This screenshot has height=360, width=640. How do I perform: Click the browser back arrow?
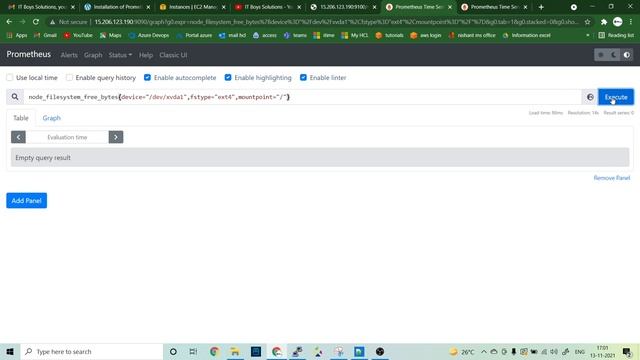(9, 22)
